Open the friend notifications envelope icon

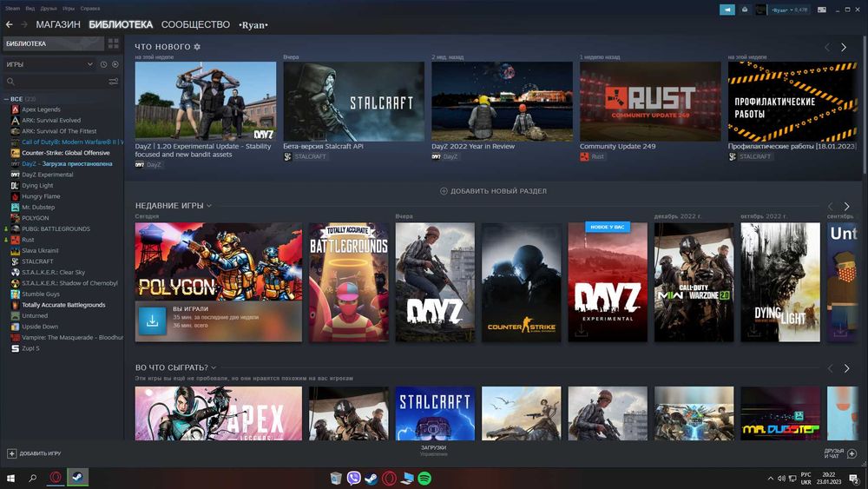[745, 10]
